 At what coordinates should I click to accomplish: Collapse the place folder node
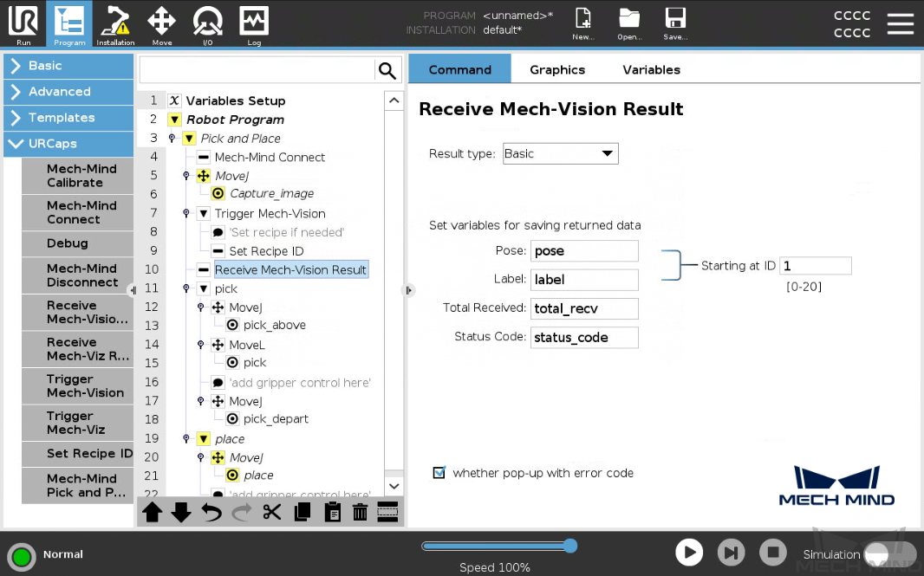tap(204, 439)
